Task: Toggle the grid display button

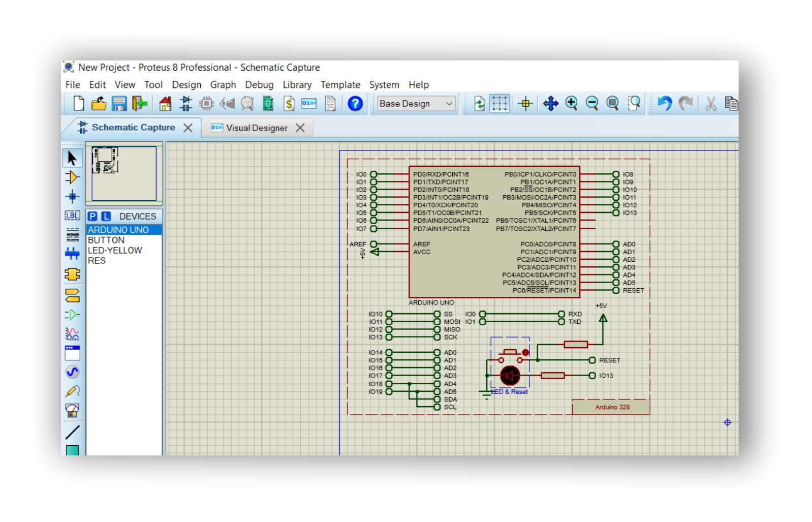Action: point(499,104)
